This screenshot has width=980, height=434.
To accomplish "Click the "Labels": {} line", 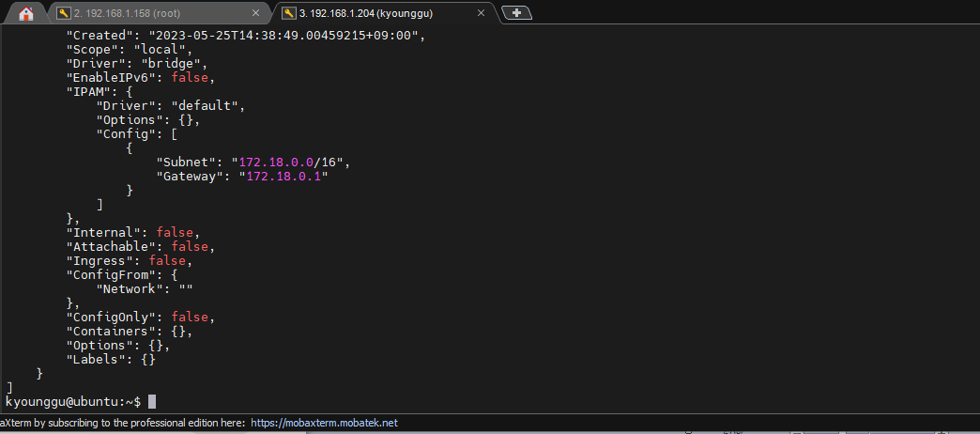I will [112, 360].
